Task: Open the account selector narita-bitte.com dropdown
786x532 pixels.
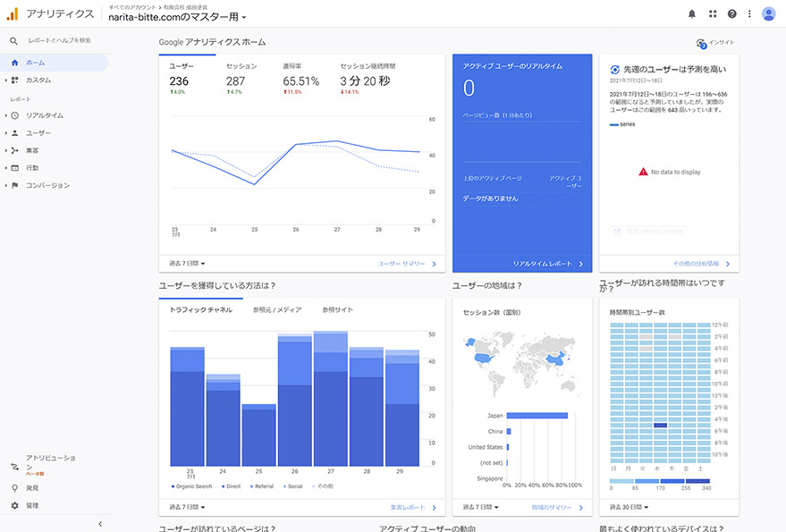Action: [x=177, y=17]
